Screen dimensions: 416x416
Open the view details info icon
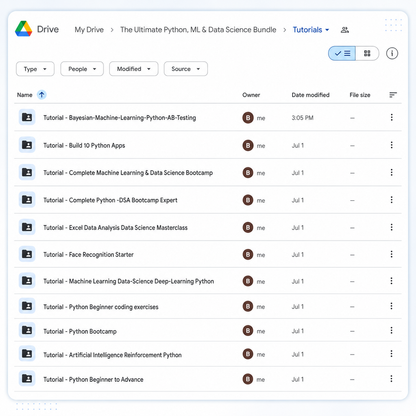point(392,53)
